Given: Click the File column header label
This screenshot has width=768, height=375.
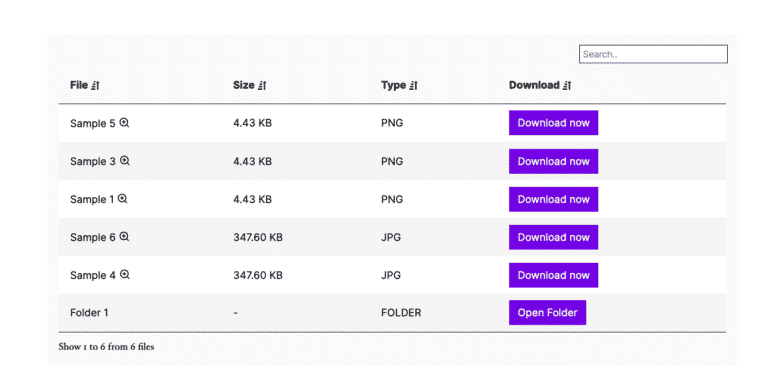Looking at the screenshot, I should (x=79, y=85).
